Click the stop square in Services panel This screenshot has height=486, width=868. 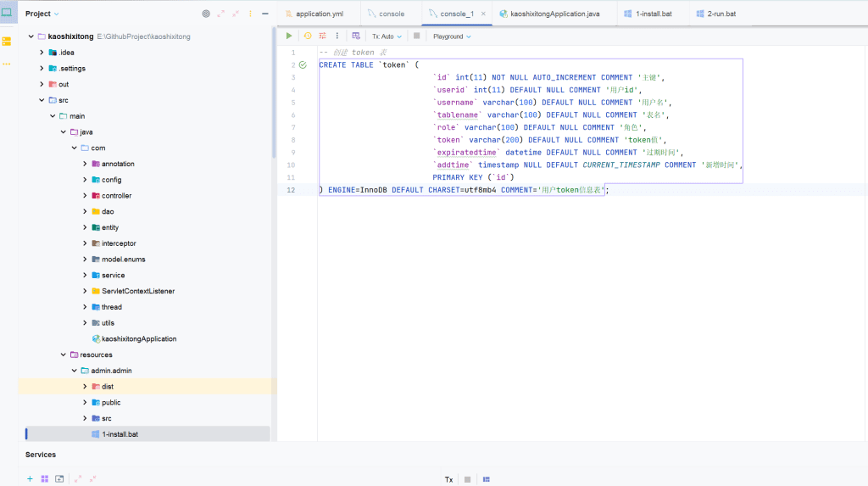pos(468,479)
